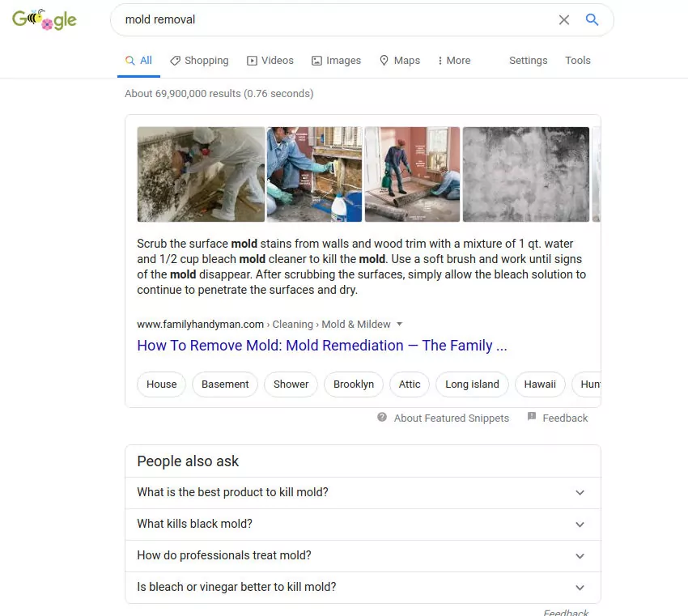Click the Google doodle logo
Image resolution: width=688 pixels, height=616 pixels.
(45, 19)
